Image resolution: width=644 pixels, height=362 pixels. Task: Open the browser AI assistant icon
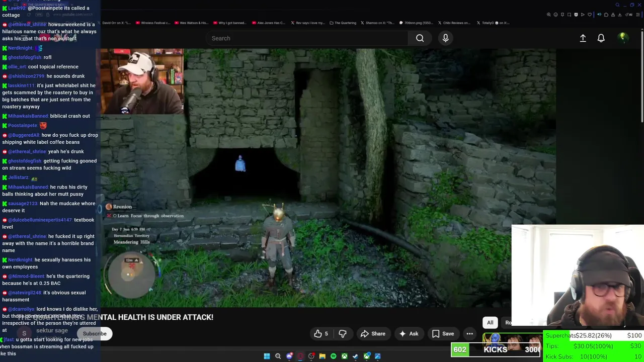pyautogui.click(x=629, y=15)
